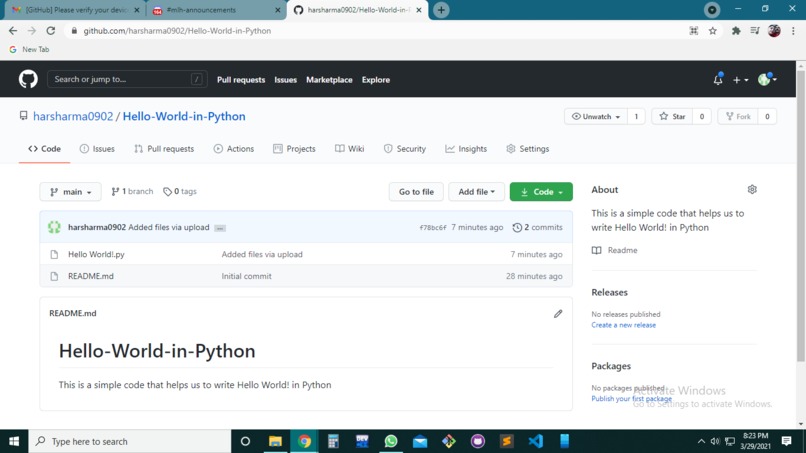
Task: Switch to the Projects tab
Action: click(294, 149)
